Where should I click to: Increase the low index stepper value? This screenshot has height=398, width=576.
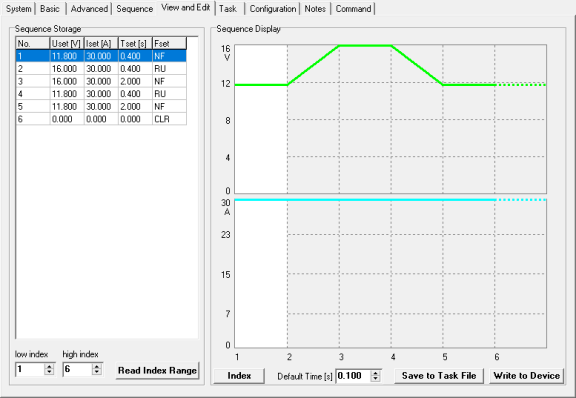(x=49, y=366)
